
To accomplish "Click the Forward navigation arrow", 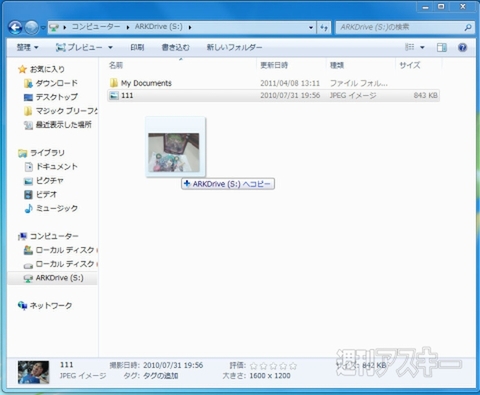I will pyautogui.click(x=32, y=27).
